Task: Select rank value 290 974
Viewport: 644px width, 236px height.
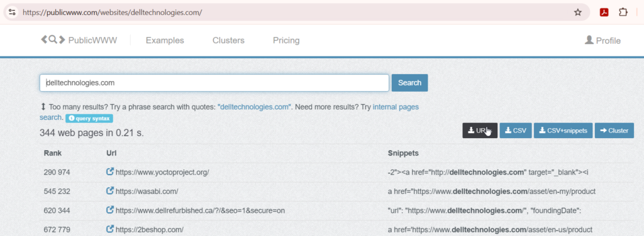Action: pos(57,173)
